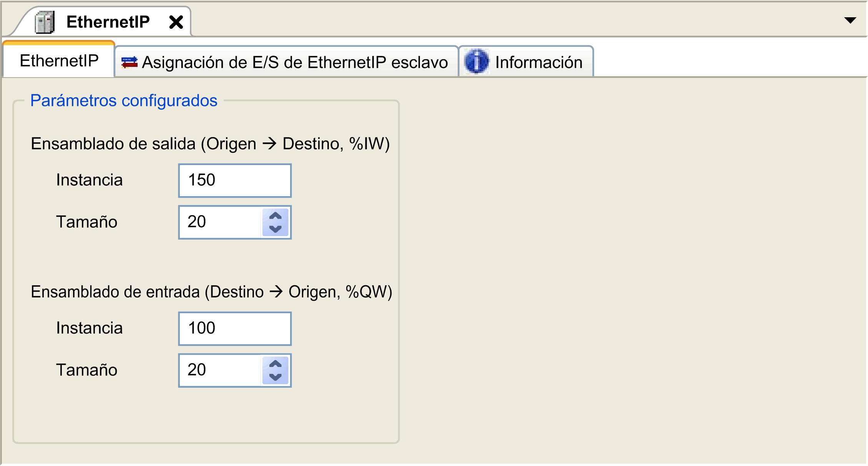Screen dimensions: 868x466
Task: Click the EthernetIP document tab title text
Action: click(x=108, y=22)
